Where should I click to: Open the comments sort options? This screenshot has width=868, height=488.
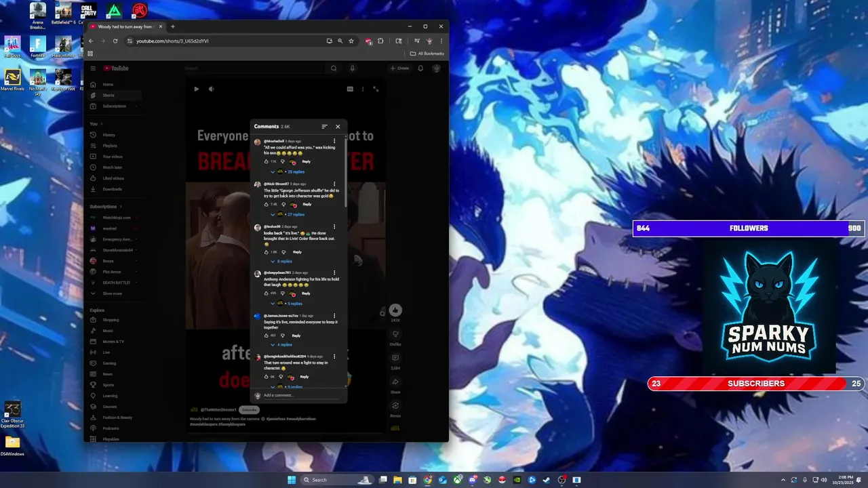[x=324, y=127]
